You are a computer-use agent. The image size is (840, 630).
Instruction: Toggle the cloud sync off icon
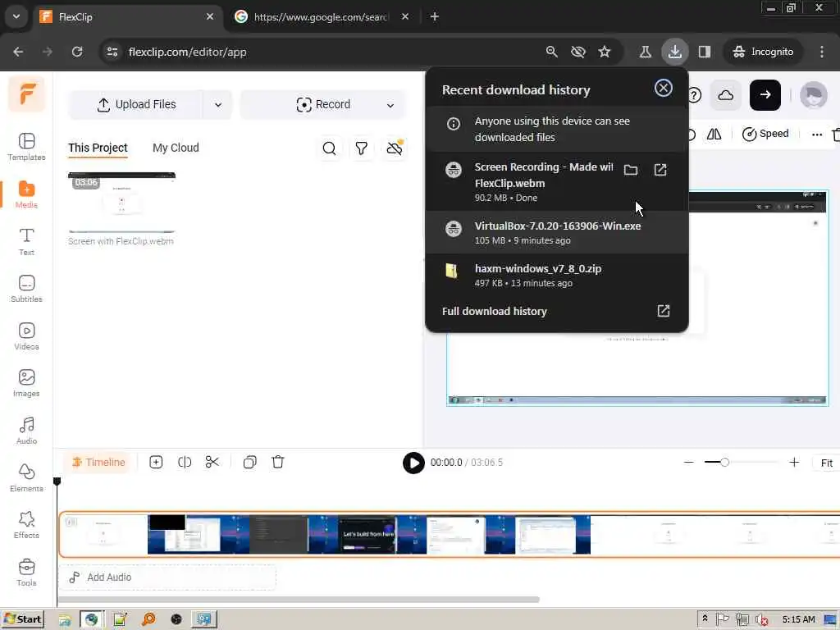395,148
